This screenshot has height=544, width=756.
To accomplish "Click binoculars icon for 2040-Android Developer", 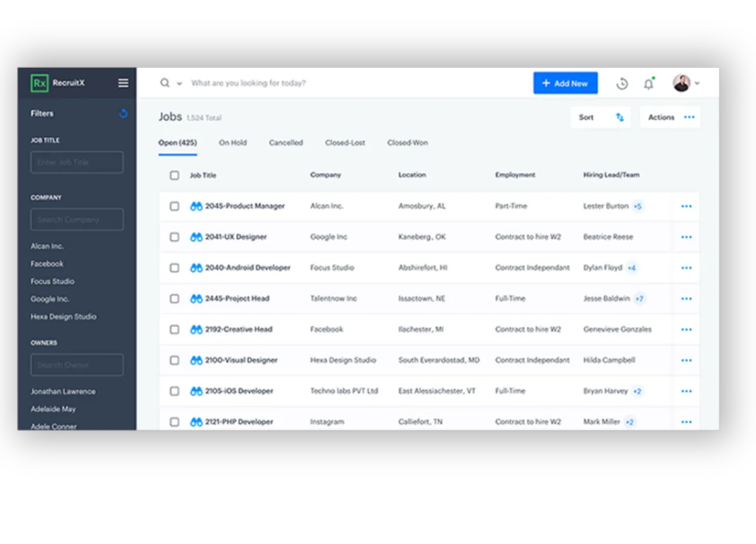I will coord(197,268).
